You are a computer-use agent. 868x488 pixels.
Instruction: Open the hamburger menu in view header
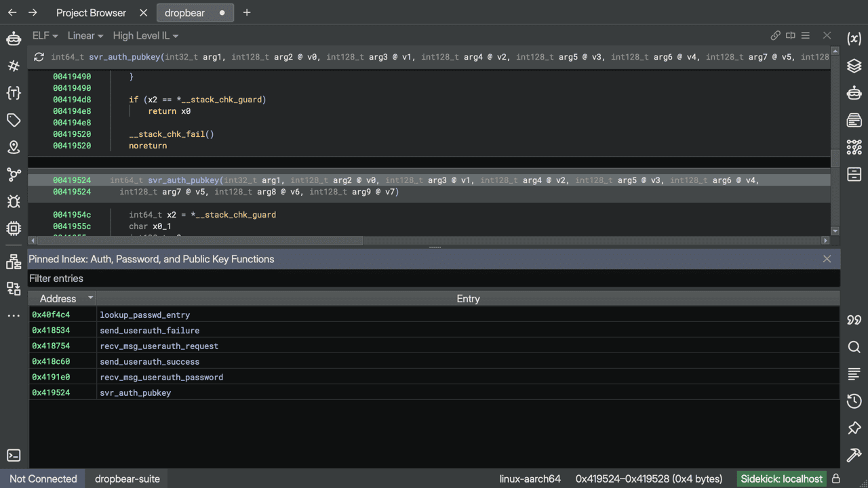point(806,35)
